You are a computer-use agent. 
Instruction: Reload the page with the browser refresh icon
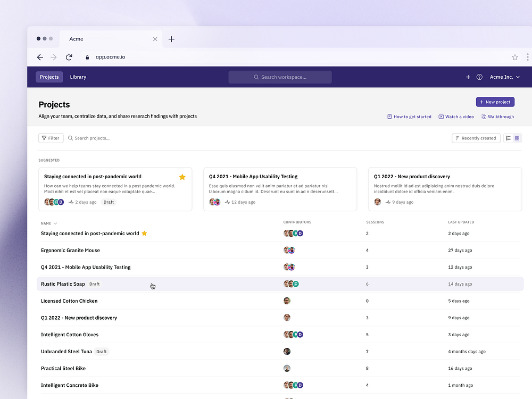click(x=69, y=57)
